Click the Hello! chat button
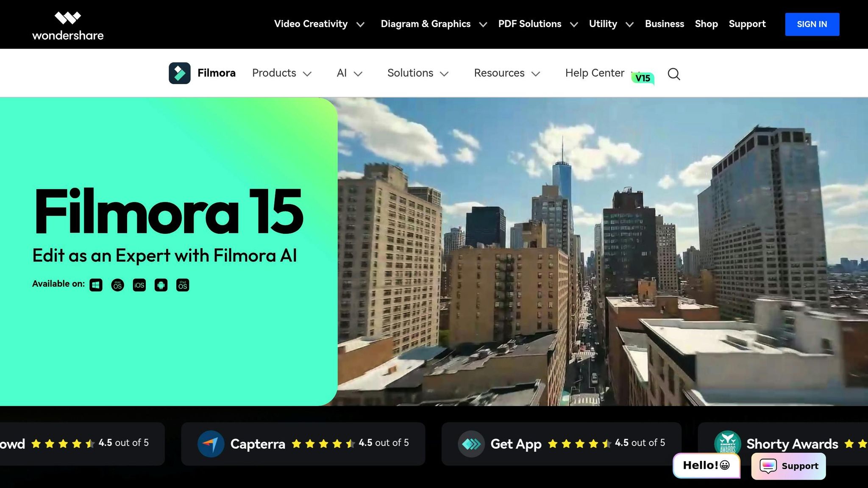This screenshot has width=868, height=488. tap(707, 466)
